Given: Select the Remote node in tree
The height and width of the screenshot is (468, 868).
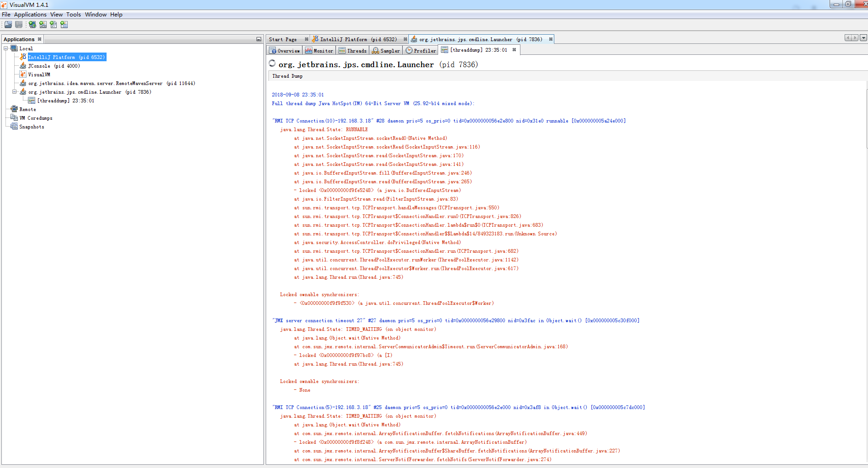Looking at the screenshot, I should coord(27,109).
